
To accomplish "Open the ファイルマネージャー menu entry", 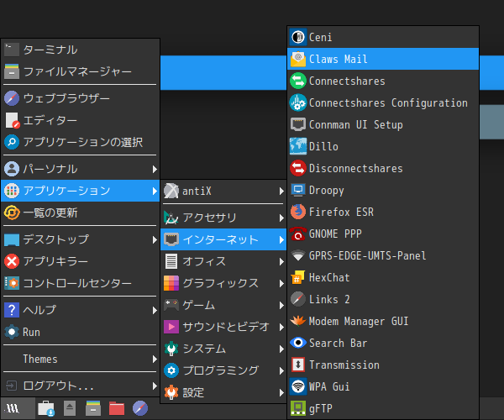I will [81, 71].
